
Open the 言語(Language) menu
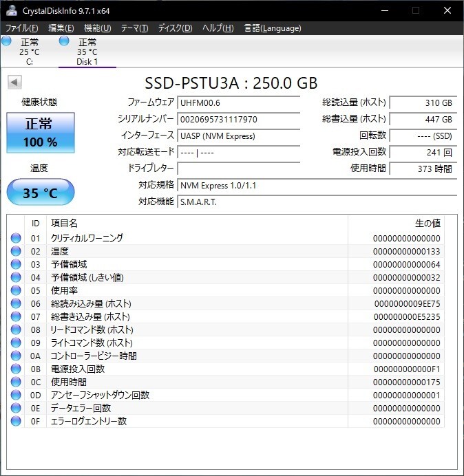click(x=272, y=28)
